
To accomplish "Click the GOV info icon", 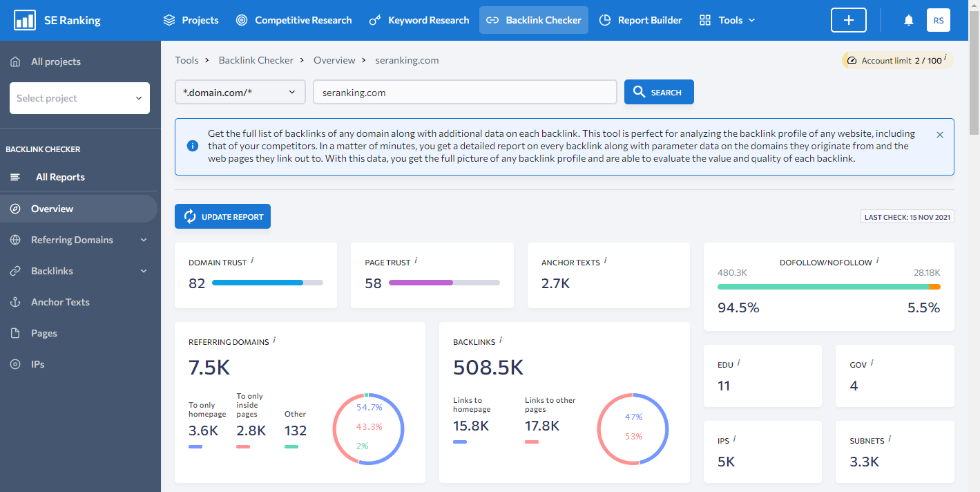I will tap(872, 363).
